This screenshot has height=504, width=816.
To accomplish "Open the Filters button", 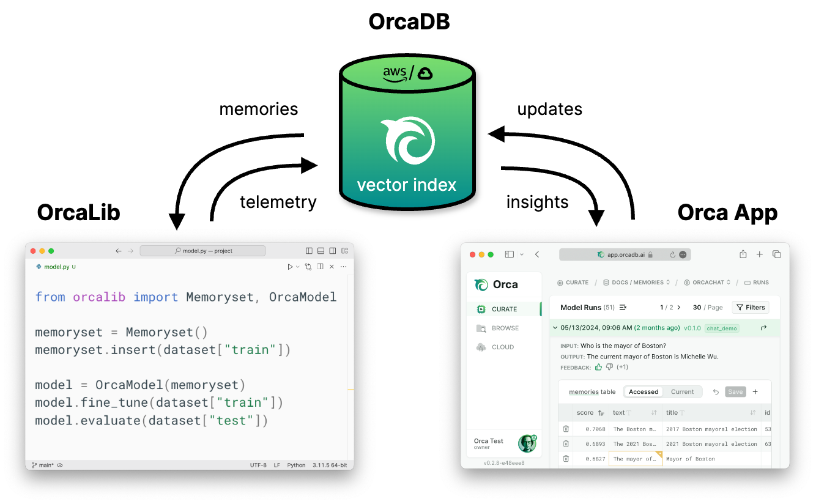I will (x=751, y=308).
